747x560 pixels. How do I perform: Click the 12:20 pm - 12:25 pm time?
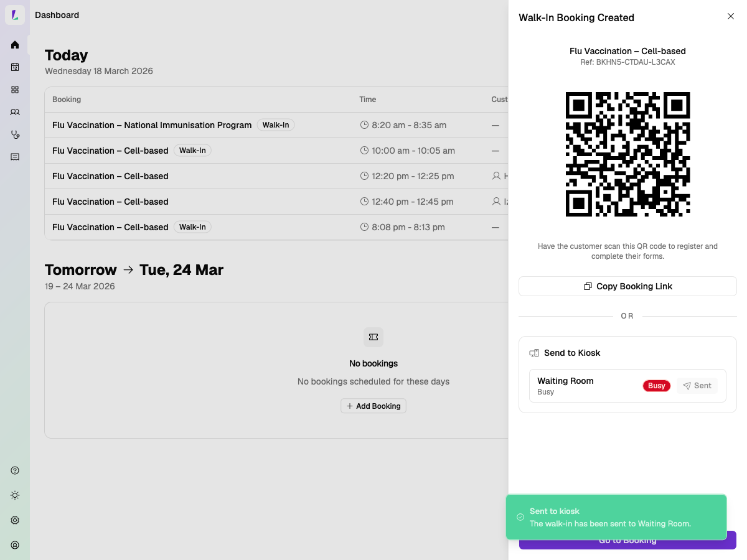click(413, 176)
